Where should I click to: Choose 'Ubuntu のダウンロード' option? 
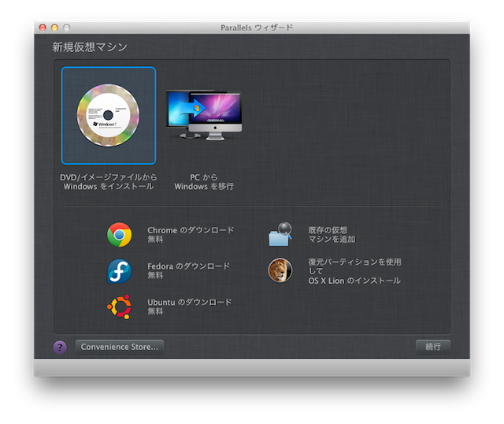click(189, 303)
